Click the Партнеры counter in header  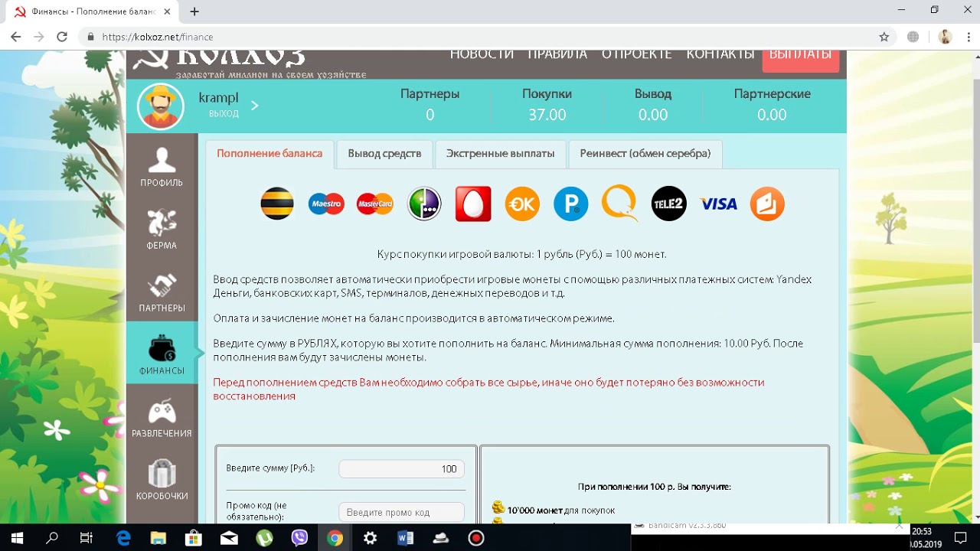(x=430, y=104)
